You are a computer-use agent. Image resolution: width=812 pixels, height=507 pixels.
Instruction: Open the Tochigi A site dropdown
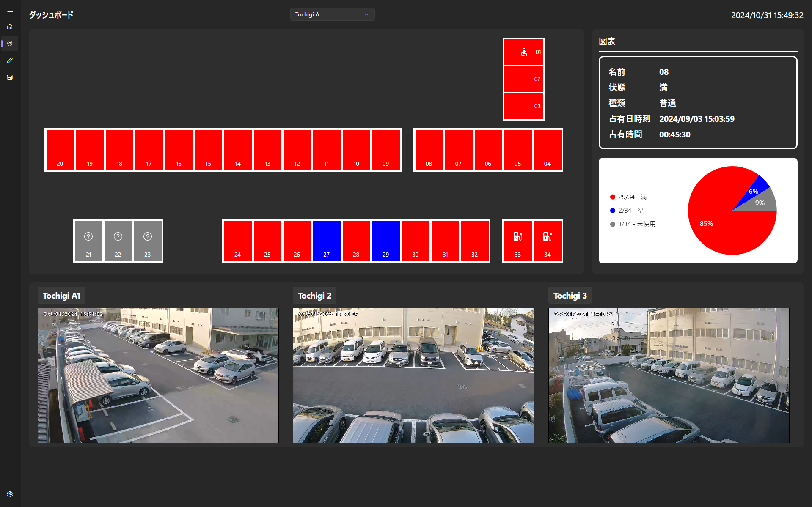332,14
